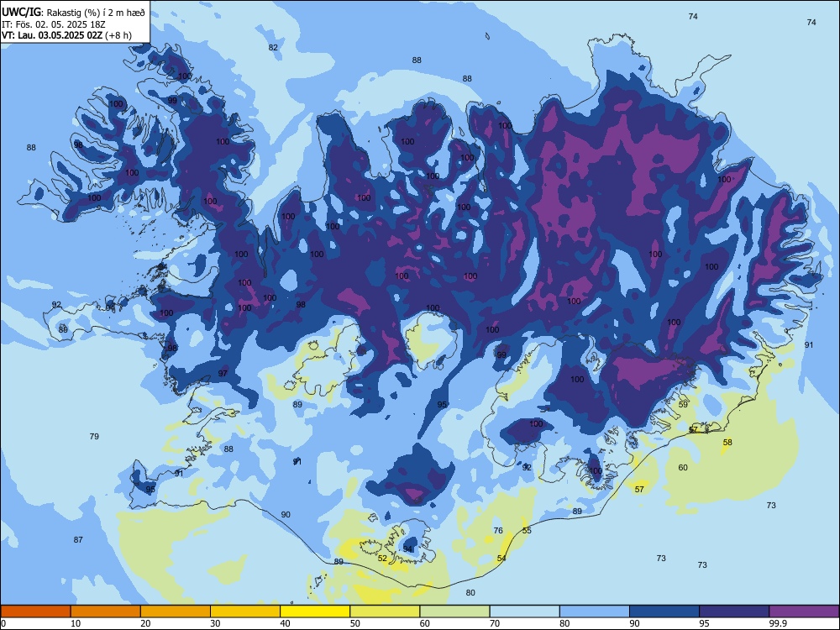Click the map value '52' near the south coast

tap(382, 559)
